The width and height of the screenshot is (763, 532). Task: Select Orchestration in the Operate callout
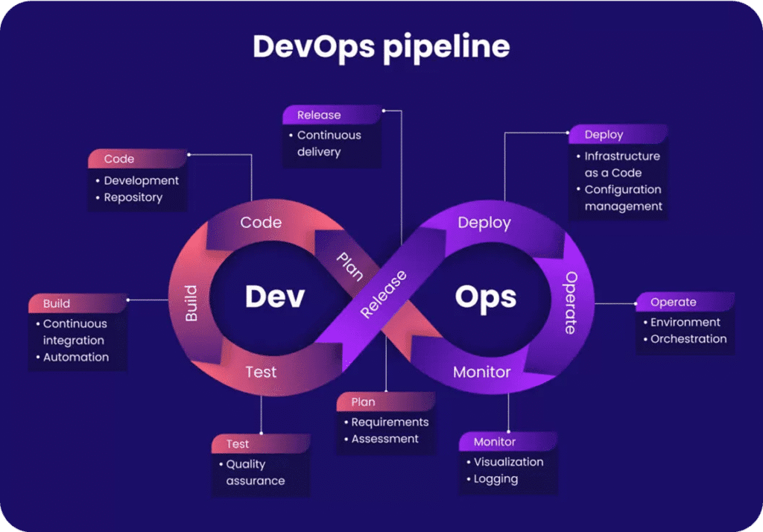688,338
